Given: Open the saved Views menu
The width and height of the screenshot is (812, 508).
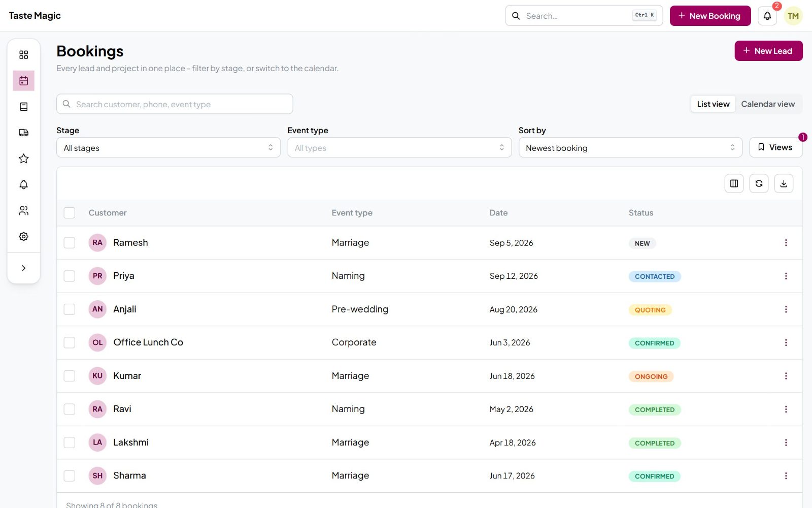Looking at the screenshot, I should (775, 147).
